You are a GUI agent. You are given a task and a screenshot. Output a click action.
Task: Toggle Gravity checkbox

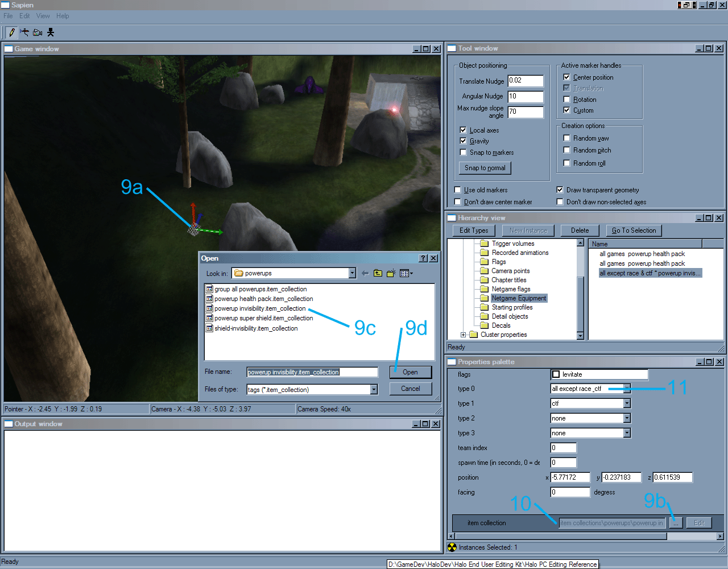(x=463, y=141)
